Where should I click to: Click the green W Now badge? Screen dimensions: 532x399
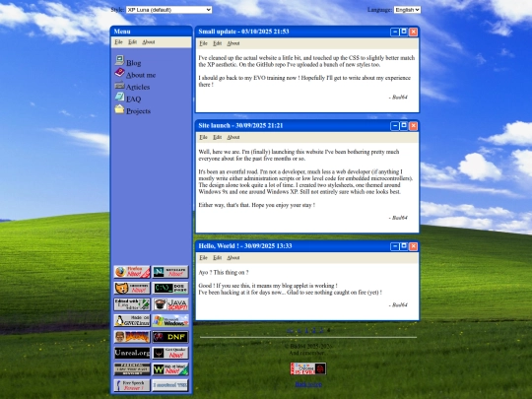point(170,369)
